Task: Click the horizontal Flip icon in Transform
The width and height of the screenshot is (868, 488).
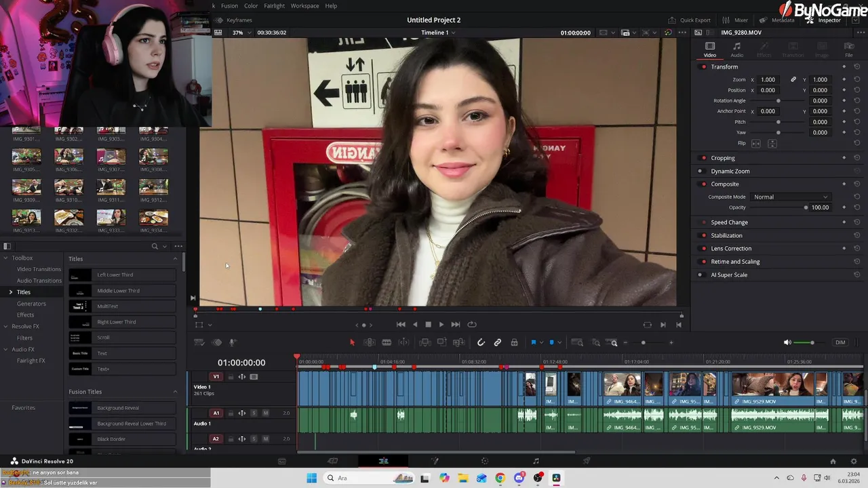Action: click(x=756, y=144)
